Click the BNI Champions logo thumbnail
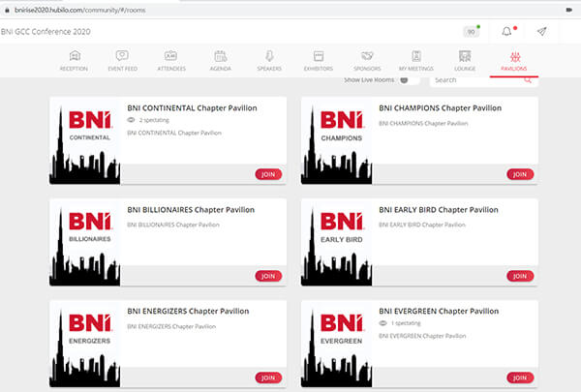Screen dimensions: 581x392 (x=337, y=140)
